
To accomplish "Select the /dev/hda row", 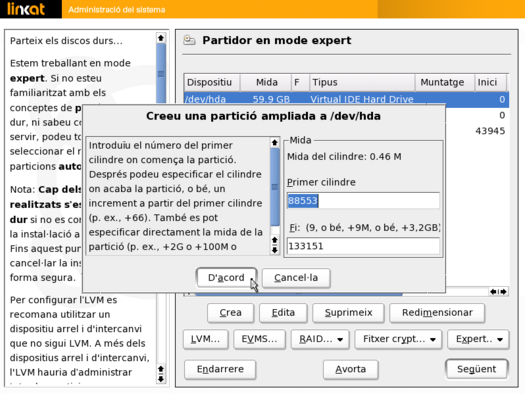I will click(x=347, y=99).
